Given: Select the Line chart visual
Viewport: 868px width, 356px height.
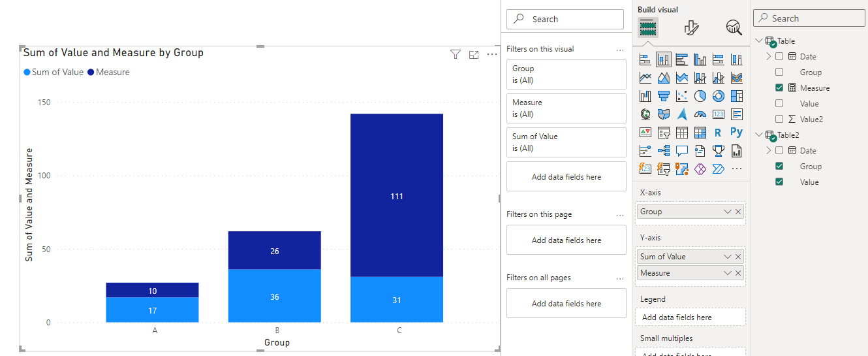Looking at the screenshot, I should click(x=645, y=78).
